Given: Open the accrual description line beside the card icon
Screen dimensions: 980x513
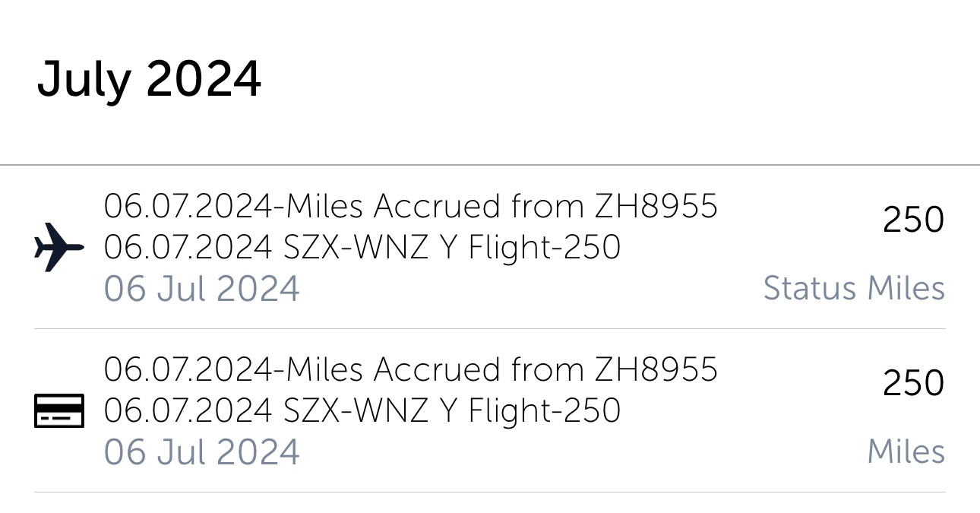Looking at the screenshot, I should [410, 369].
